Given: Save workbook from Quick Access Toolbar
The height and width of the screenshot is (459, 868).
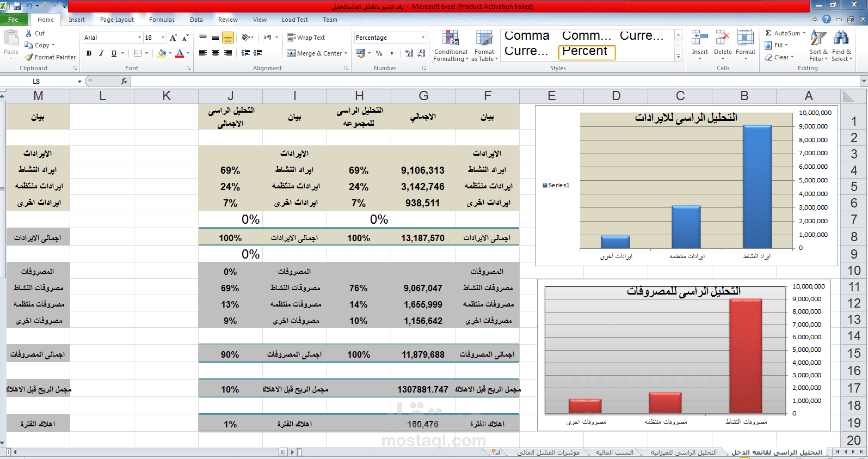Looking at the screenshot, I should coord(17,6).
